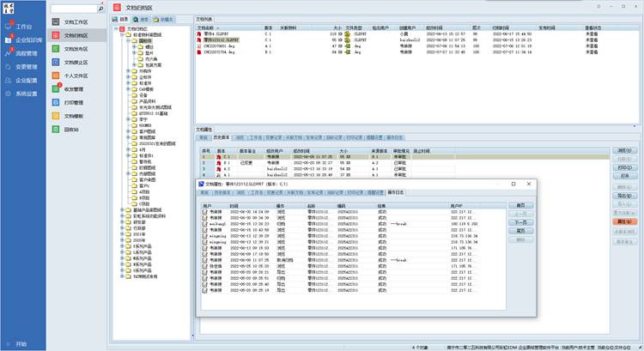Select the 历史版本 tab in document properties
This screenshot has height=351, width=644.
click(x=221, y=136)
